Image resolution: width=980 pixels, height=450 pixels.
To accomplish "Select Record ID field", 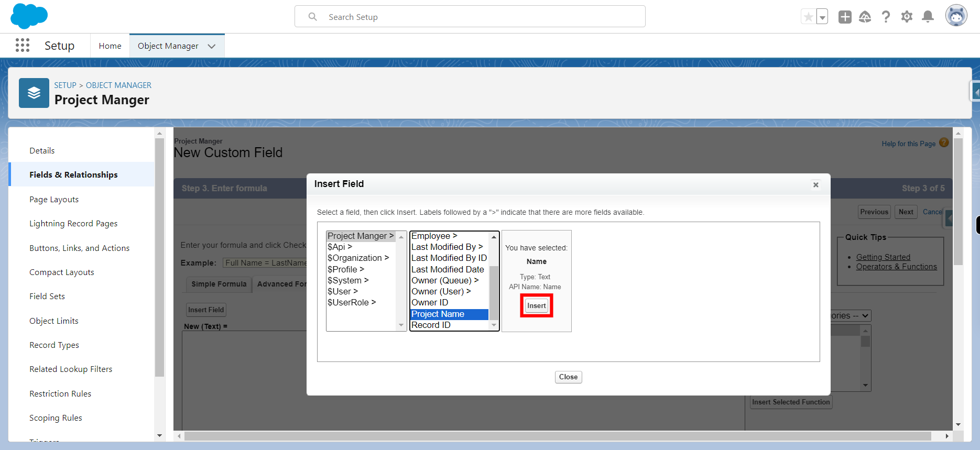I will (x=450, y=325).
